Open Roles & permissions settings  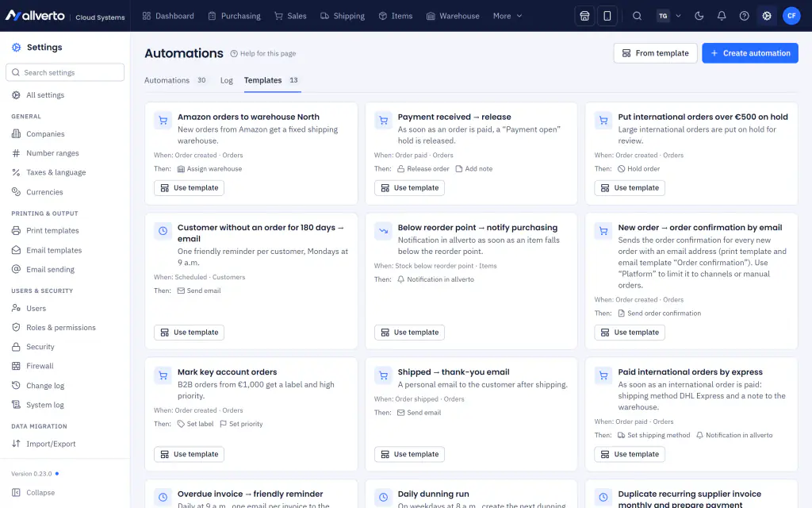(x=65, y=328)
